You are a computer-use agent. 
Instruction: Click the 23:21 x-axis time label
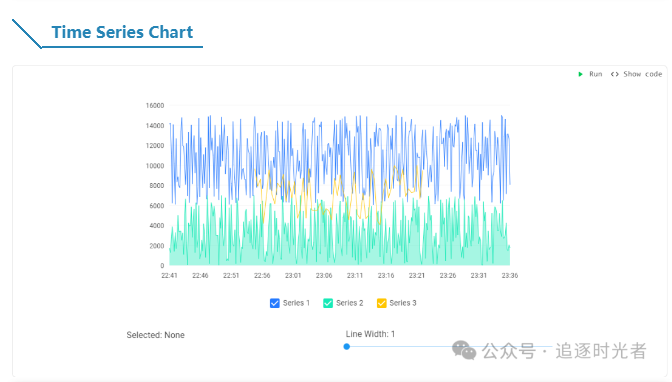tap(417, 276)
